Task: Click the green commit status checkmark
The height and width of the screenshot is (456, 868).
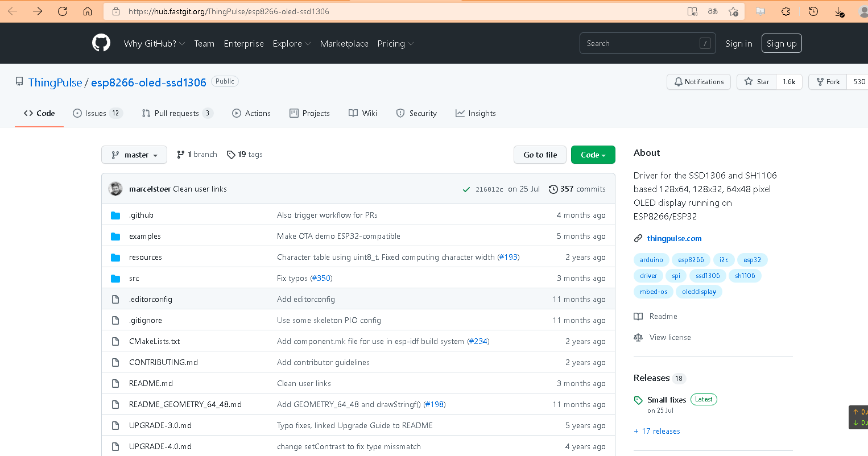Action: [466, 189]
